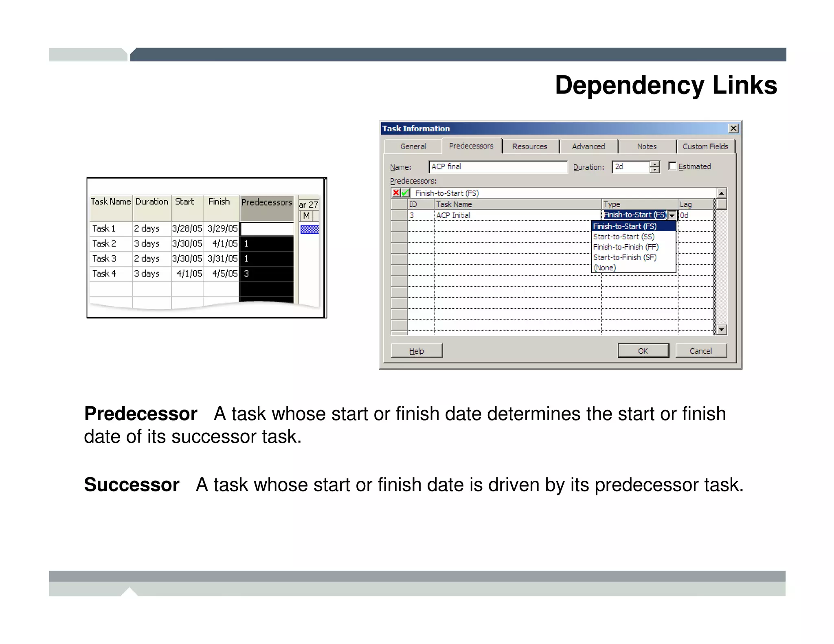
Task: Choose Start-to-Start (SS) option
Action: click(633, 237)
